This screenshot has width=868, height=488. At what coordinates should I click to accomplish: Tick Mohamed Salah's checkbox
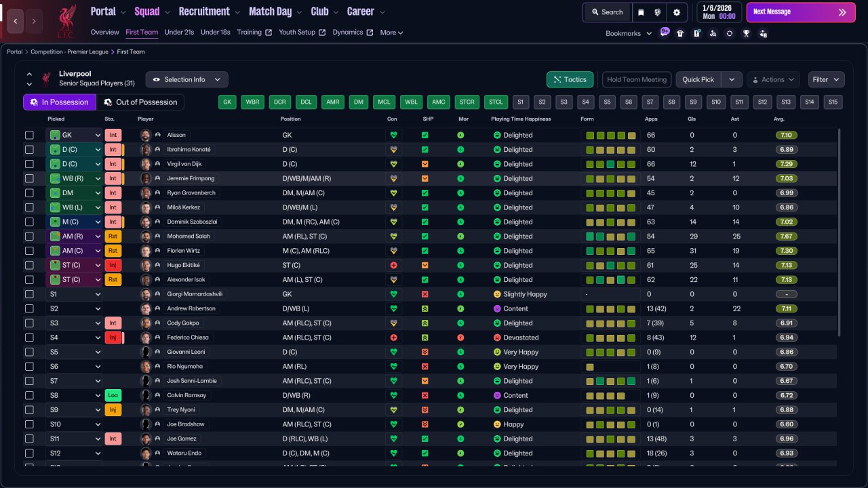(29, 237)
